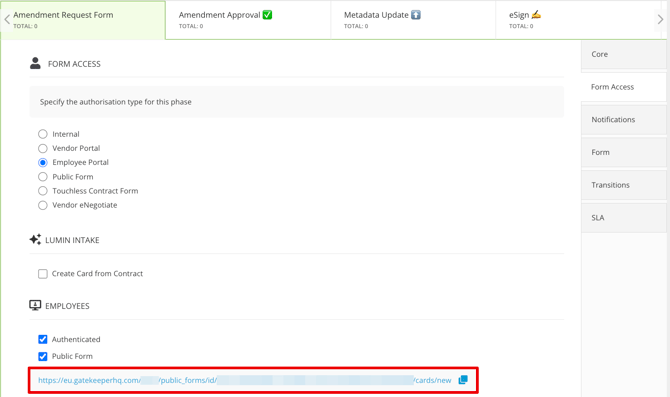Click the right chevron to show later phases
670x397 pixels.
coord(660,19)
